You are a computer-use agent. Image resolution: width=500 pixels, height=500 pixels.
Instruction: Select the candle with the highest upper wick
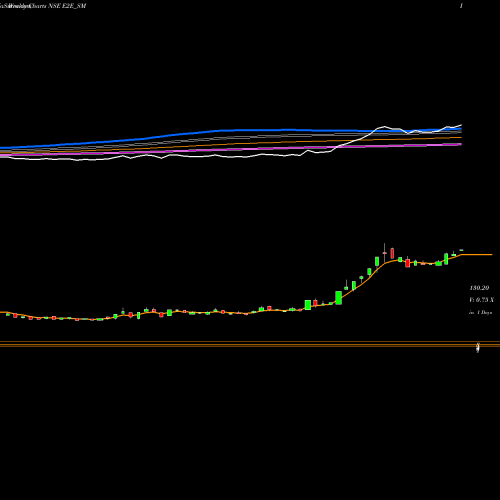[x=385, y=253]
